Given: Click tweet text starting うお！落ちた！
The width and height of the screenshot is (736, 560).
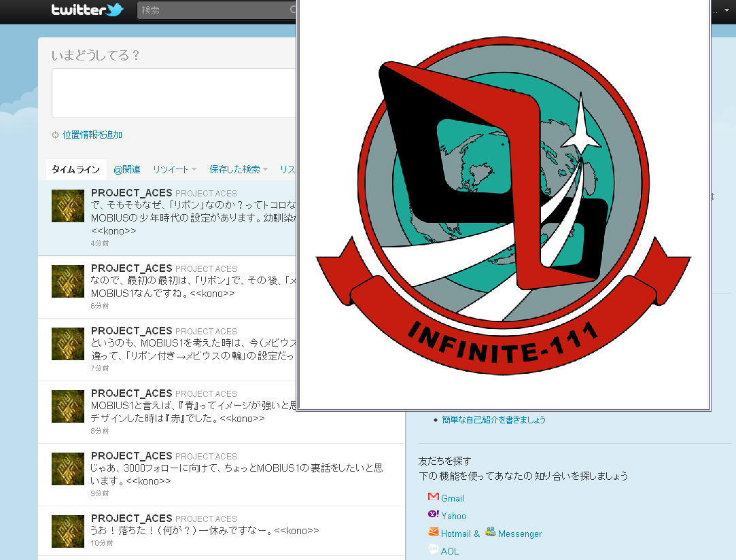Looking at the screenshot, I should [x=205, y=530].
